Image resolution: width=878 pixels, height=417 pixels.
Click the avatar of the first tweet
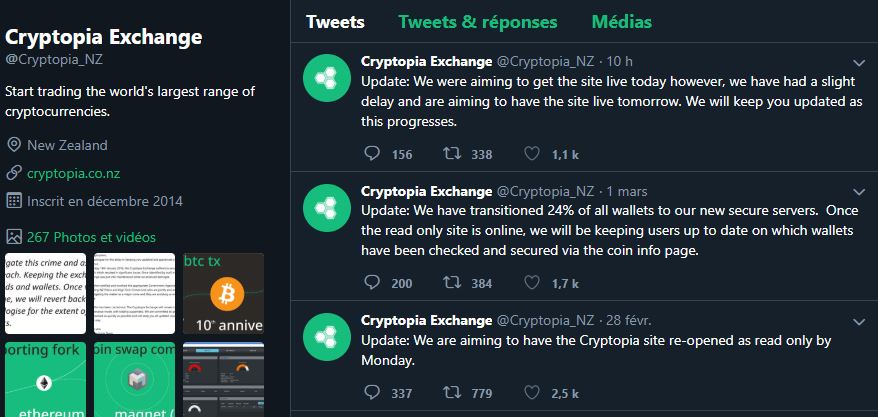click(x=326, y=75)
